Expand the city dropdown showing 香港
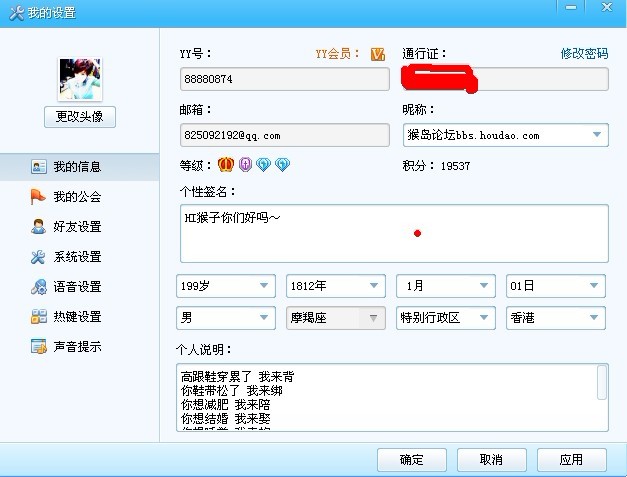 pyautogui.click(x=556, y=318)
